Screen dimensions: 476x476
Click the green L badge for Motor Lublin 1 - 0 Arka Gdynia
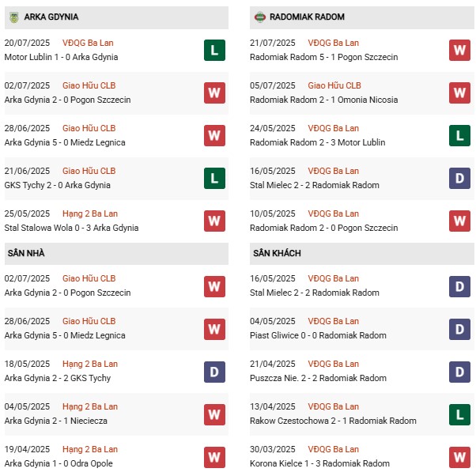coord(214,51)
